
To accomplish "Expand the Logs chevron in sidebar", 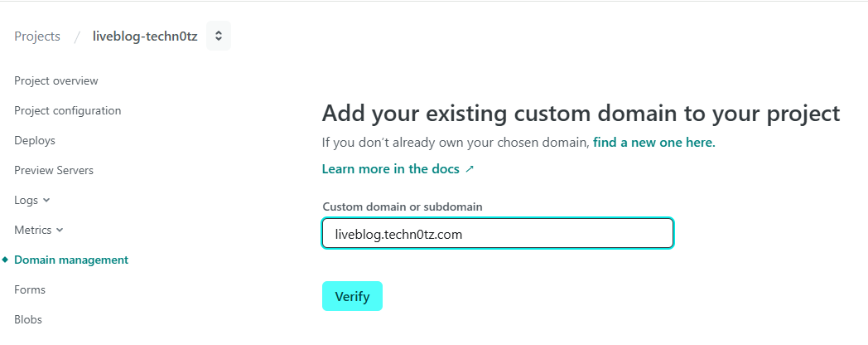I will [x=46, y=200].
